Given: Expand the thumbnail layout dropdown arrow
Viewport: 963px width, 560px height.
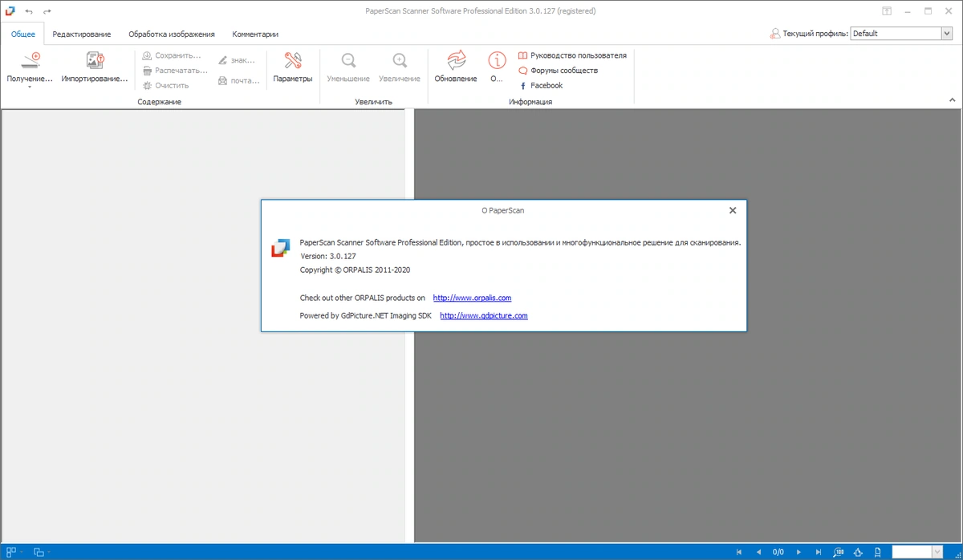Looking at the screenshot, I should (x=22, y=552).
